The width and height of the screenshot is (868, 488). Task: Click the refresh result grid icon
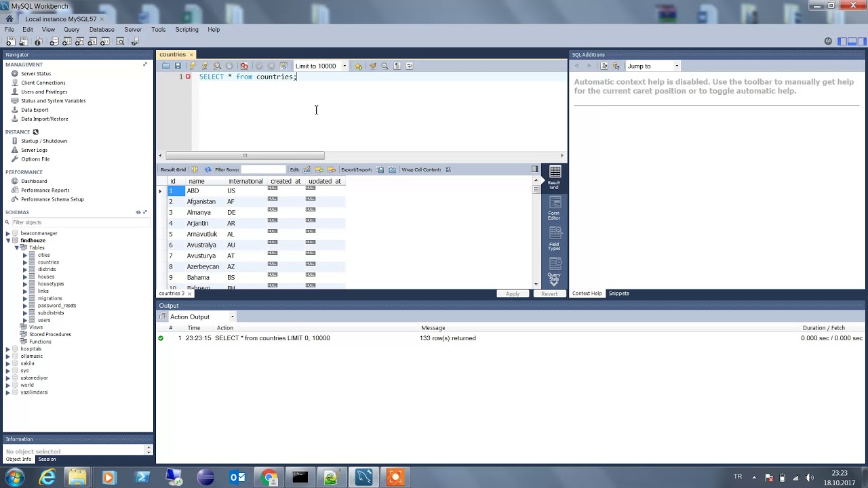click(x=208, y=169)
